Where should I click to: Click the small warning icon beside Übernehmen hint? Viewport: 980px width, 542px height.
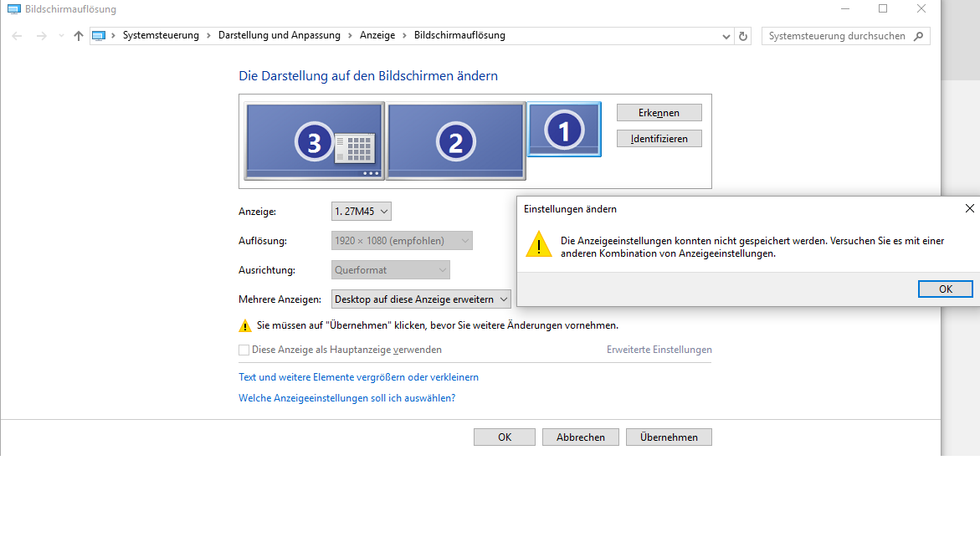245,325
